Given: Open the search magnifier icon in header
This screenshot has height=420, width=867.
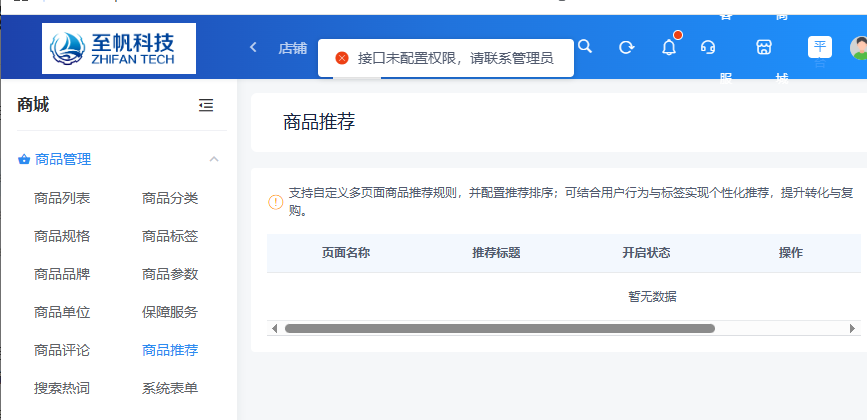Looking at the screenshot, I should pos(584,46).
